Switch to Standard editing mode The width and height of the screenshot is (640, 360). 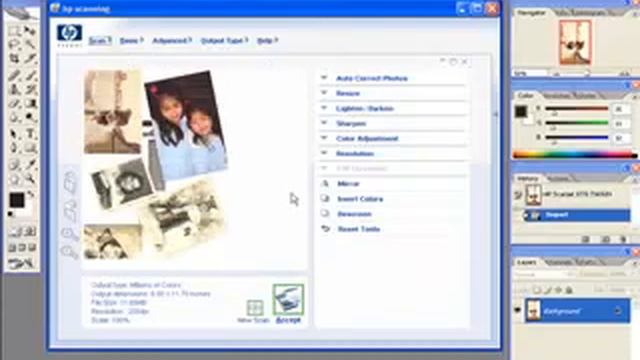[14, 231]
